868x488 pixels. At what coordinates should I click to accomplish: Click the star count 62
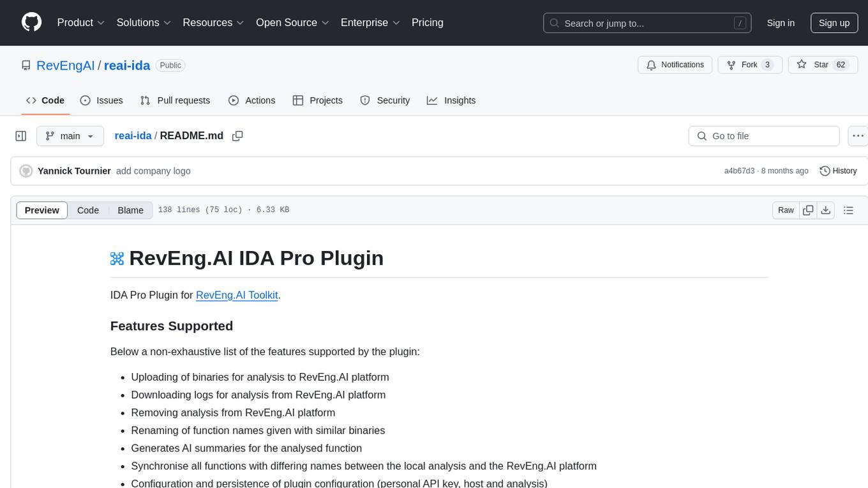click(x=841, y=65)
